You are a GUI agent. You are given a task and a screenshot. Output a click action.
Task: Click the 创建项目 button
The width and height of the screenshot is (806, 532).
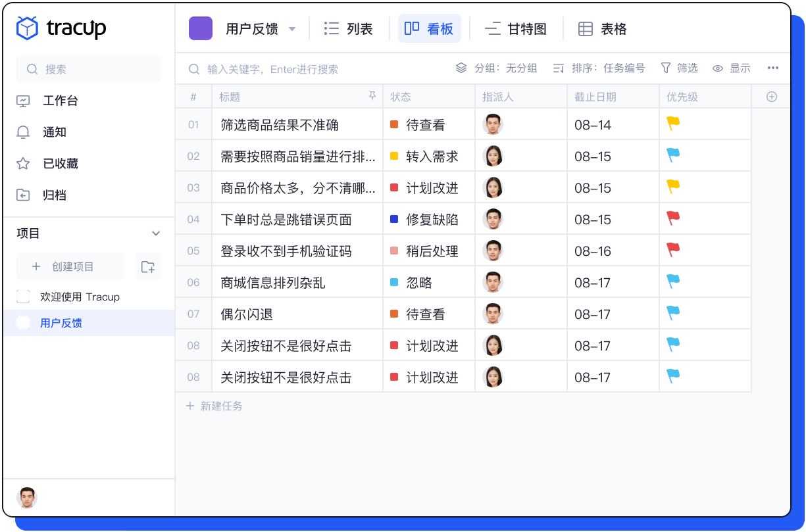tap(70, 267)
